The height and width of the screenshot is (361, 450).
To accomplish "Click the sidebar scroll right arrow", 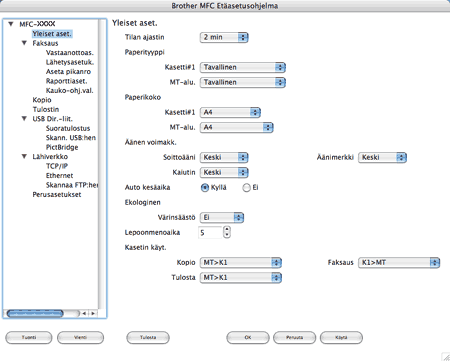I will (x=93, y=313).
